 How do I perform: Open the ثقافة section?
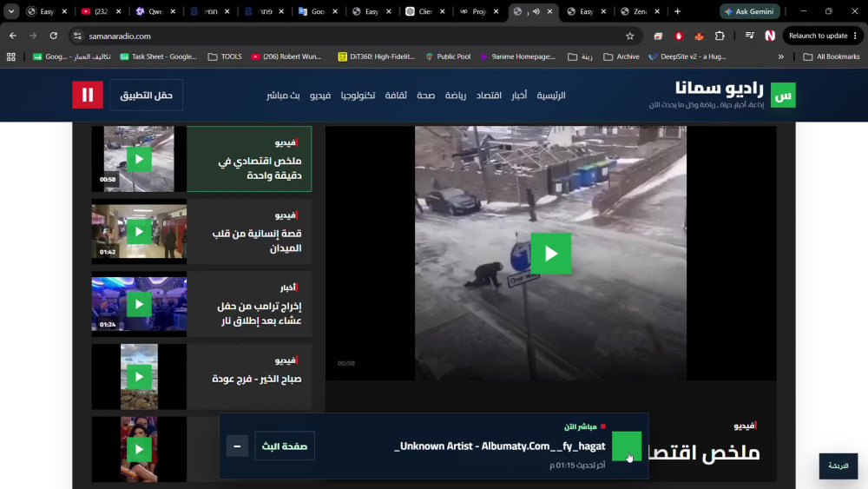(396, 96)
